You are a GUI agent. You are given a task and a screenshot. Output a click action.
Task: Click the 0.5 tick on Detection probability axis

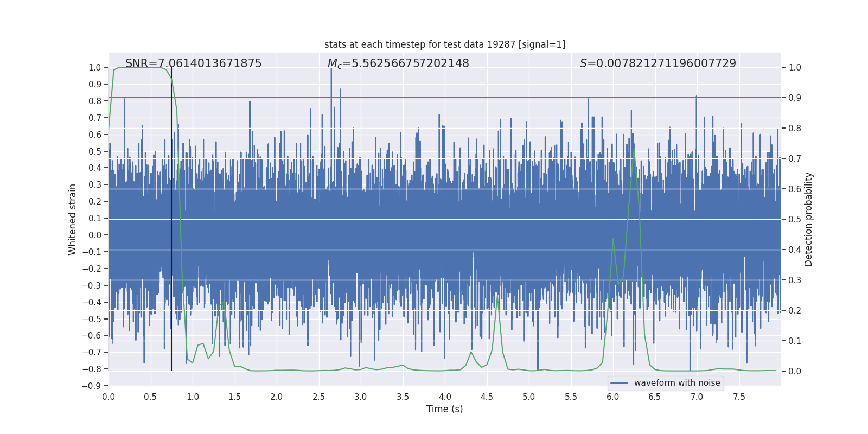click(x=795, y=219)
